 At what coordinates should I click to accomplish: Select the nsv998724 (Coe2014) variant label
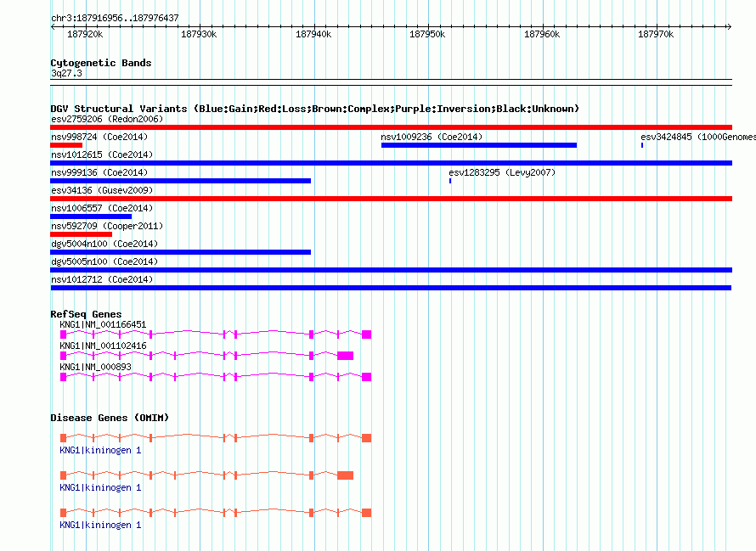click(x=99, y=137)
